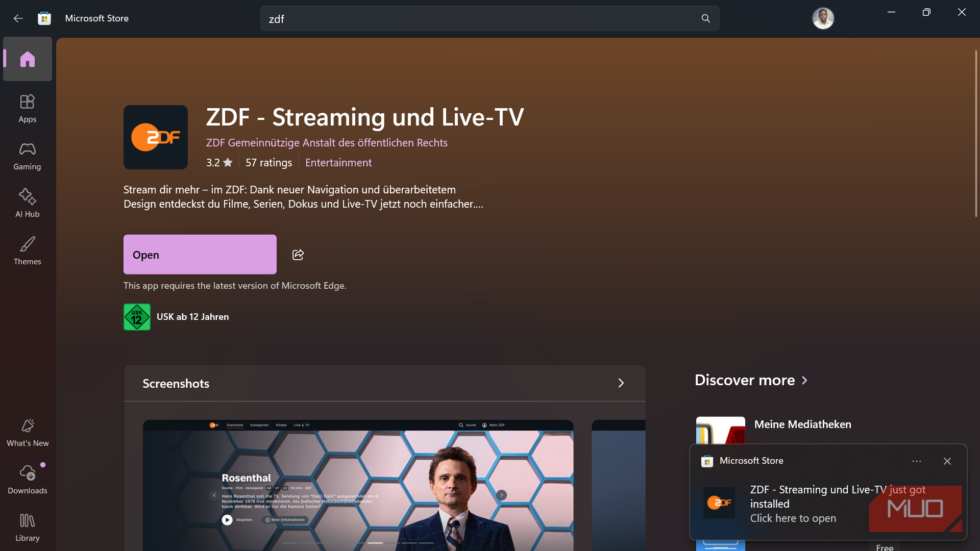The image size is (980, 551).
Task: Click the search magnifier icon
Action: click(x=706, y=18)
